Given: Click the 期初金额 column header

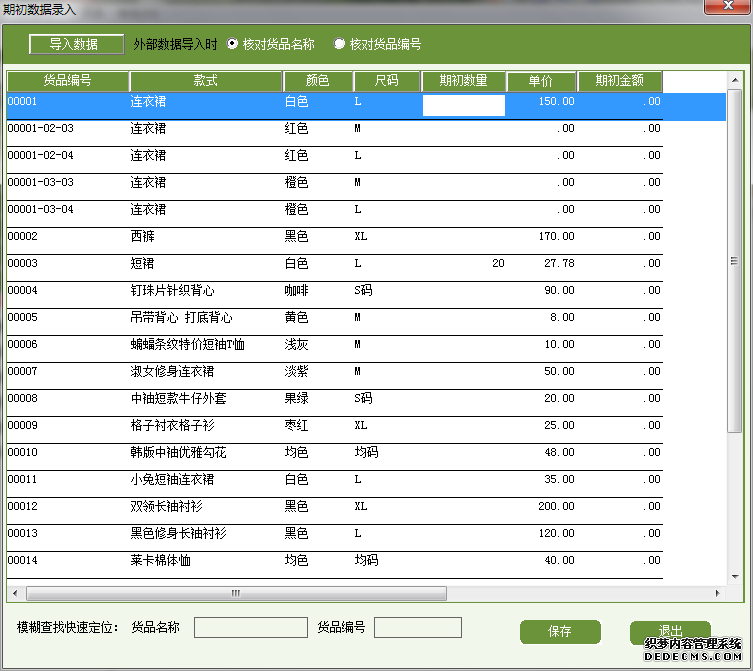Looking at the screenshot, I should click(619, 81).
